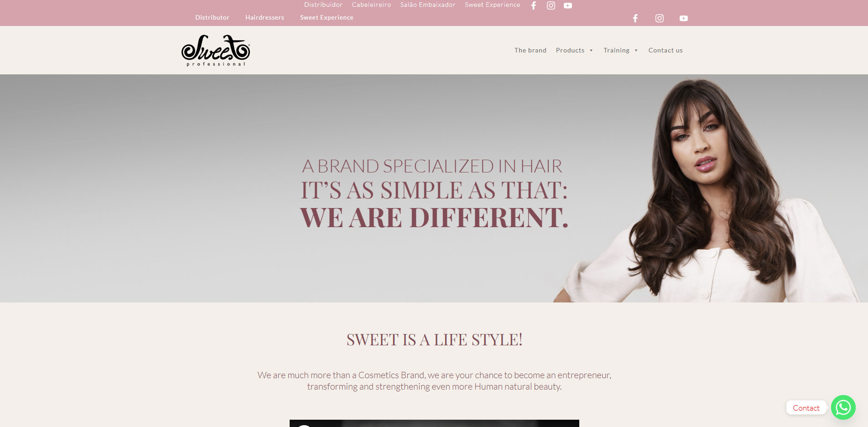
Task: Open Sweet Experience link in English row
Action: pos(327,17)
